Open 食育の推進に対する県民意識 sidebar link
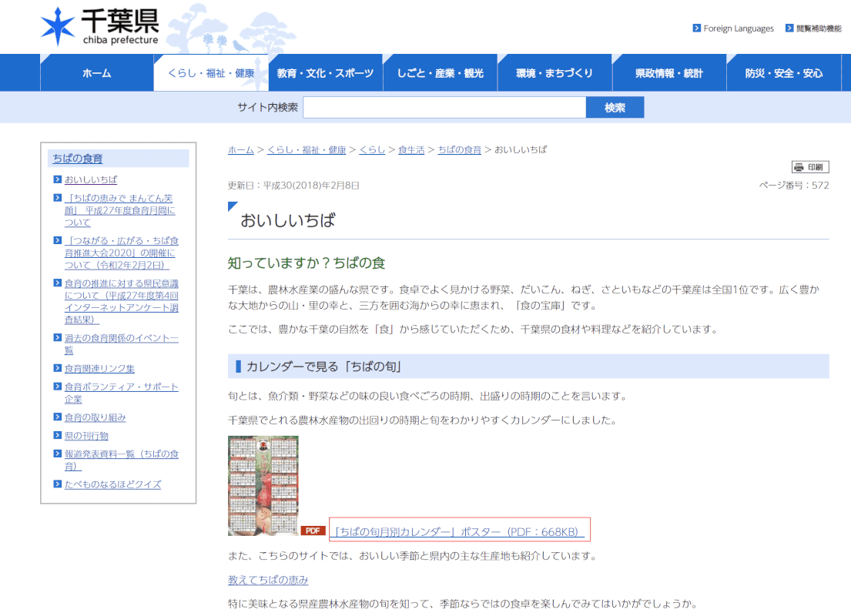 tap(122, 301)
